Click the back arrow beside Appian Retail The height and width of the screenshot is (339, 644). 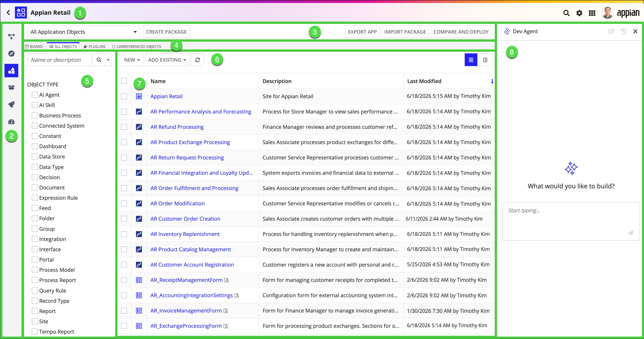click(9, 13)
